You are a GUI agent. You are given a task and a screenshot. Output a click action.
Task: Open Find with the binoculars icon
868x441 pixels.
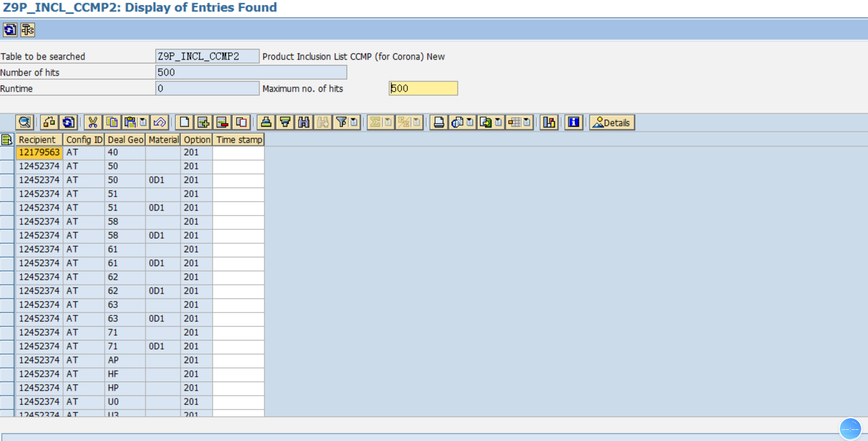point(304,123)
